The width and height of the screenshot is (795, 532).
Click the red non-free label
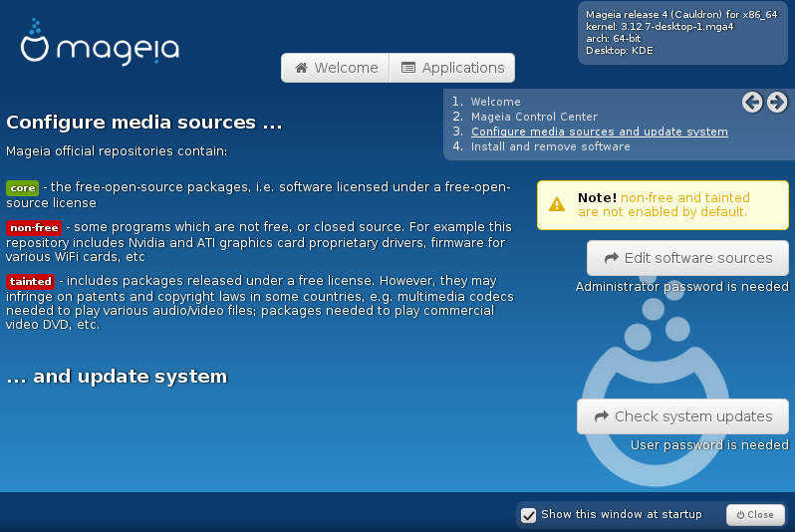34,228
